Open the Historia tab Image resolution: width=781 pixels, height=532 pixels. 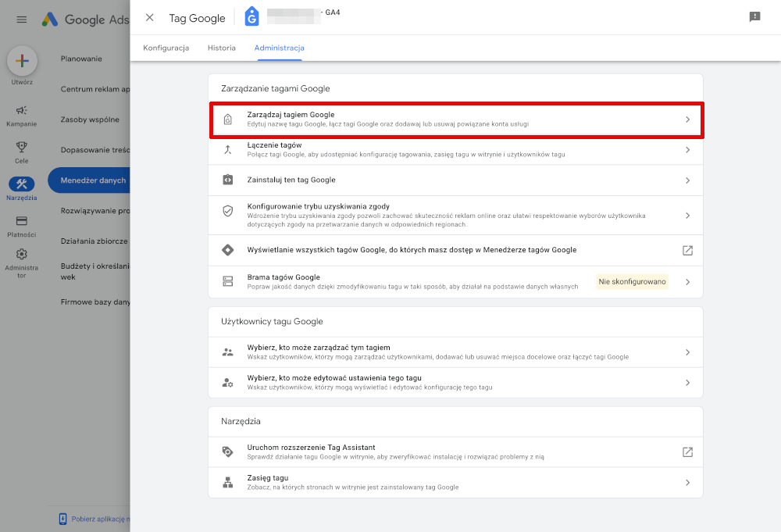point(221,48)
